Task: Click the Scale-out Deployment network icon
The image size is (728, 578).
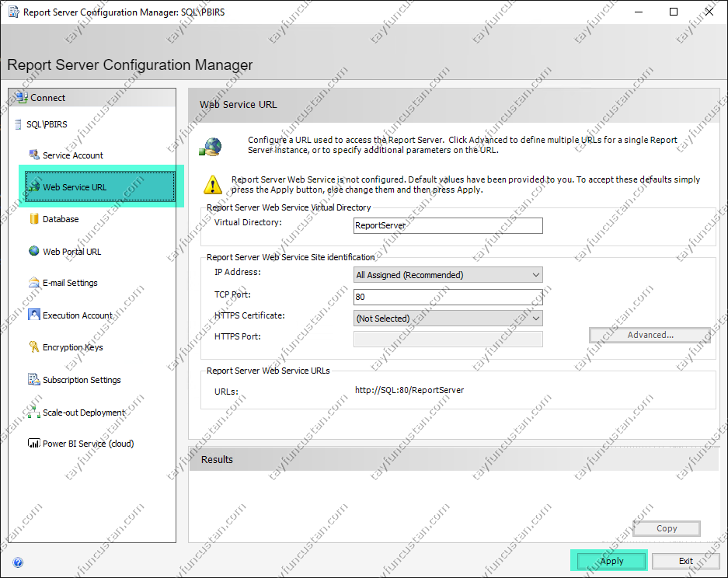Action: click(34, 412)
